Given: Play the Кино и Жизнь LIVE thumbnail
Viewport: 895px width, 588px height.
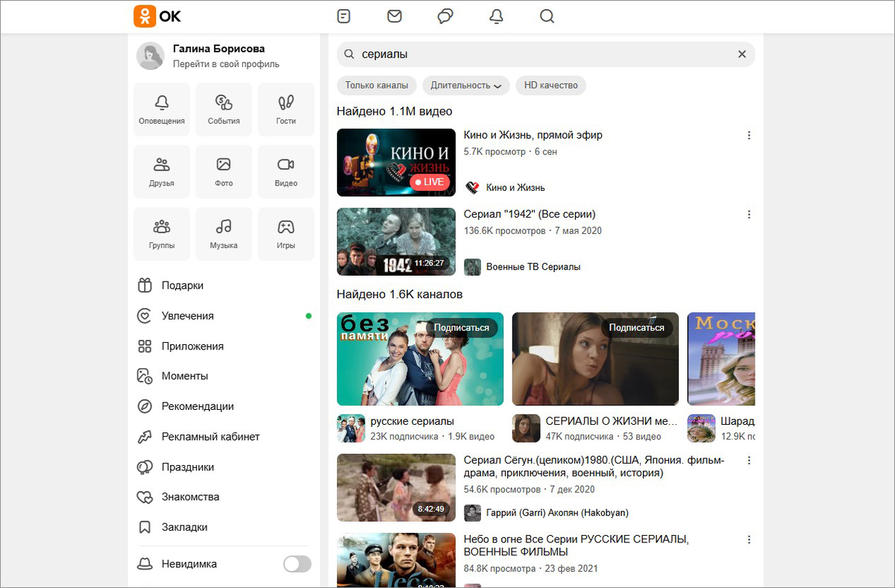Looking at the screenshot, I should click(x=396, y=162).
